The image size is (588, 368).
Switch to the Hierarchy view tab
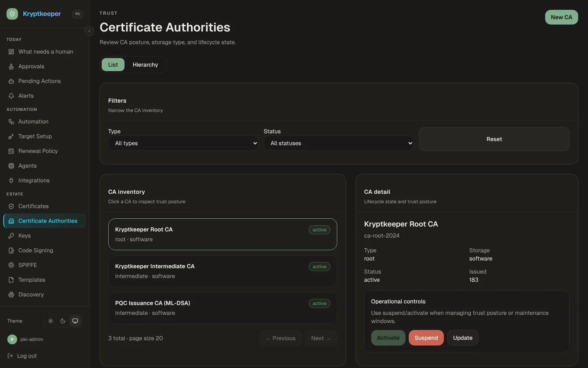[x=145, y=65]
